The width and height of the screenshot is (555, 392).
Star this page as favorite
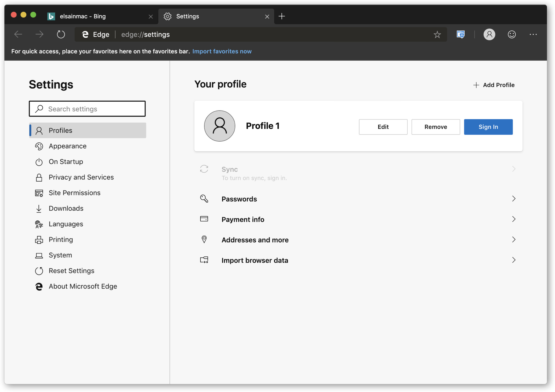click(x=437, y=34)
